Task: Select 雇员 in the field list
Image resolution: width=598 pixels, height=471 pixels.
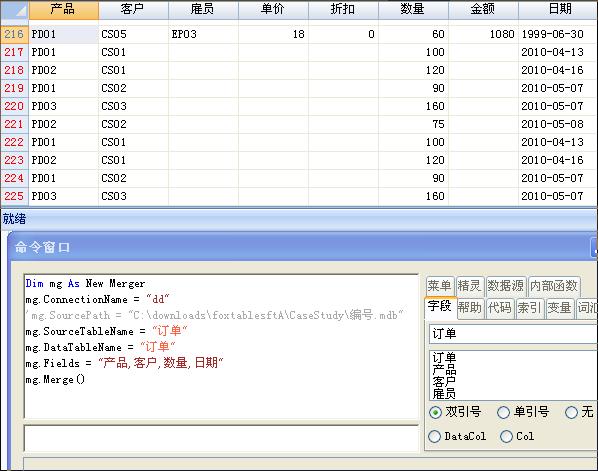Action: [444, 393]
